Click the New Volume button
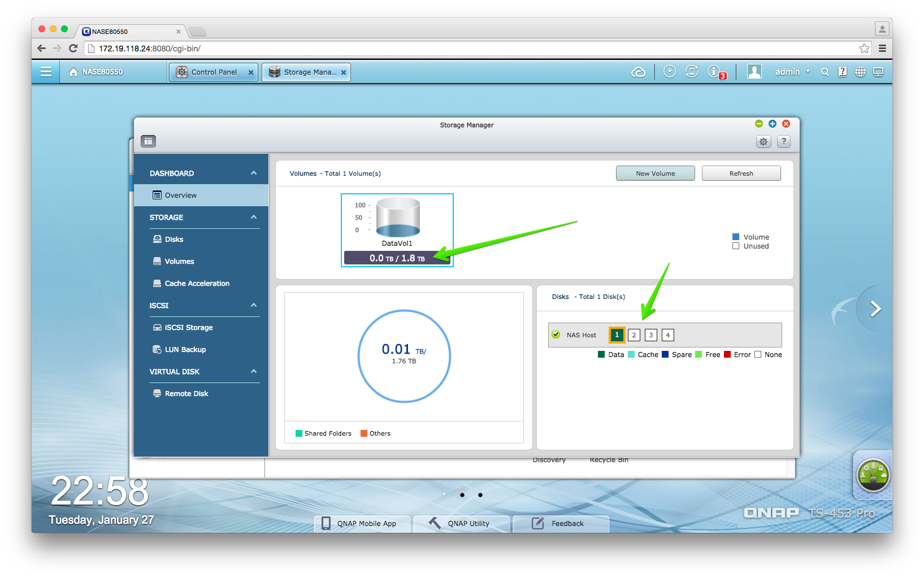Image resolution: width=924 pixels, height=578 pixels. click(x=656, y=173)
